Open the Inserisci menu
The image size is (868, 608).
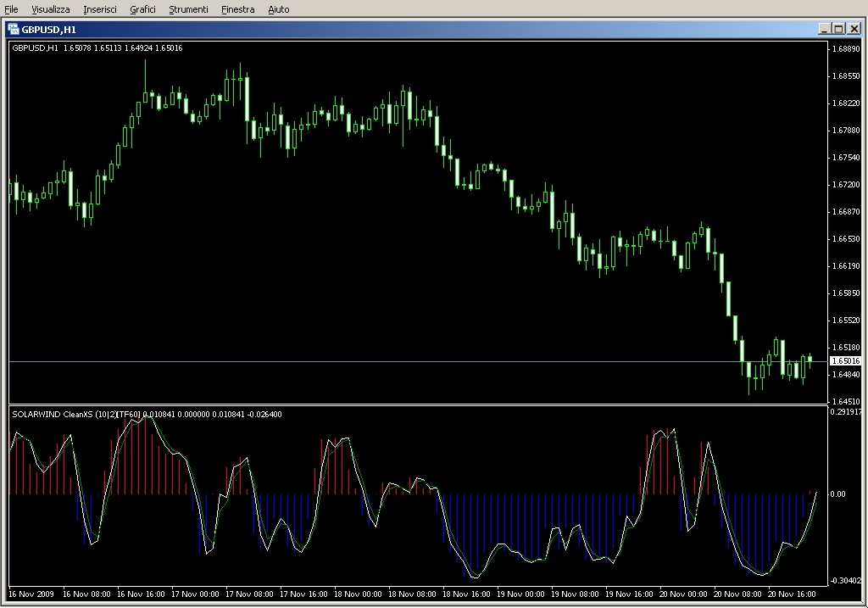click(x=100, y=9)
